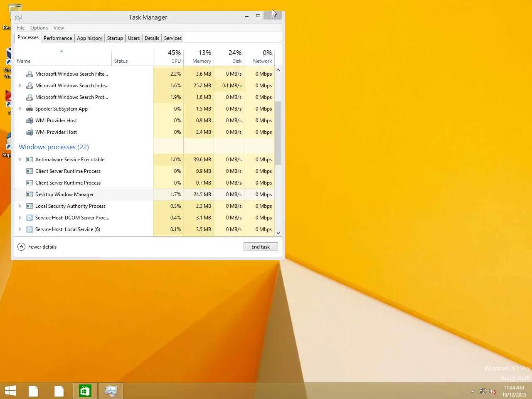Click the Microsoft Windows Search Protocol Host icon
532x399 pixels.
[x=30, y=97]
